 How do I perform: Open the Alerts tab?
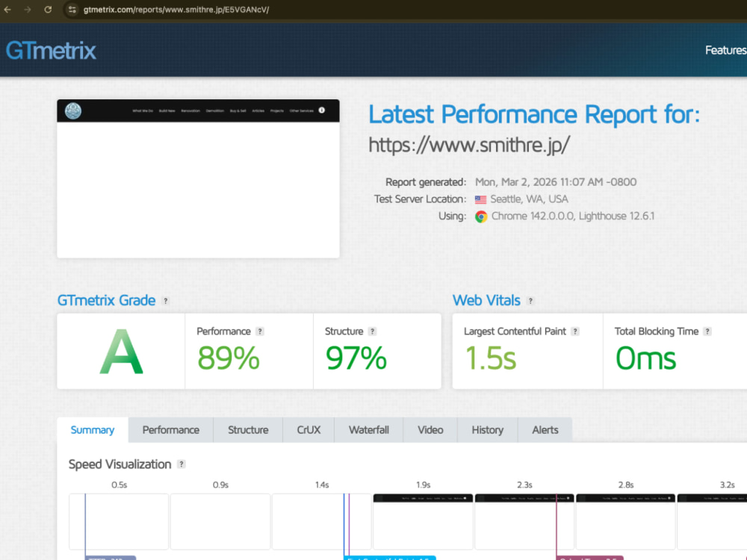point(545,430)
